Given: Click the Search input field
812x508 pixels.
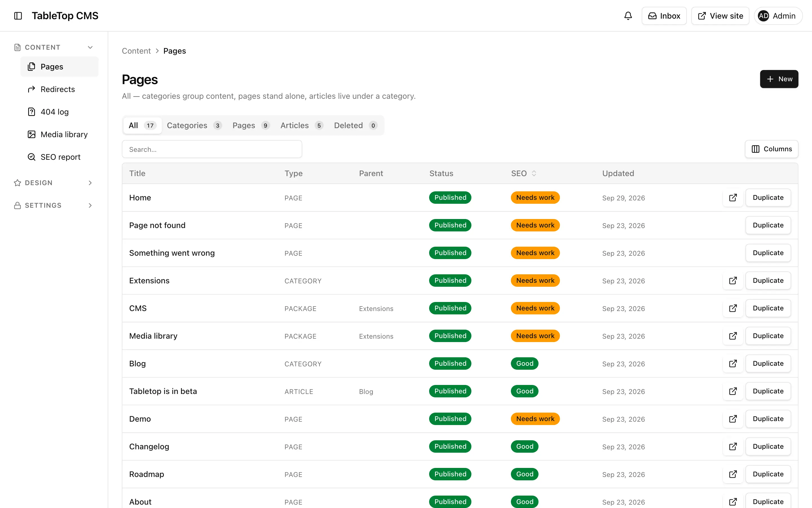Looking at the screenshot, I should (x=212, y=149).
